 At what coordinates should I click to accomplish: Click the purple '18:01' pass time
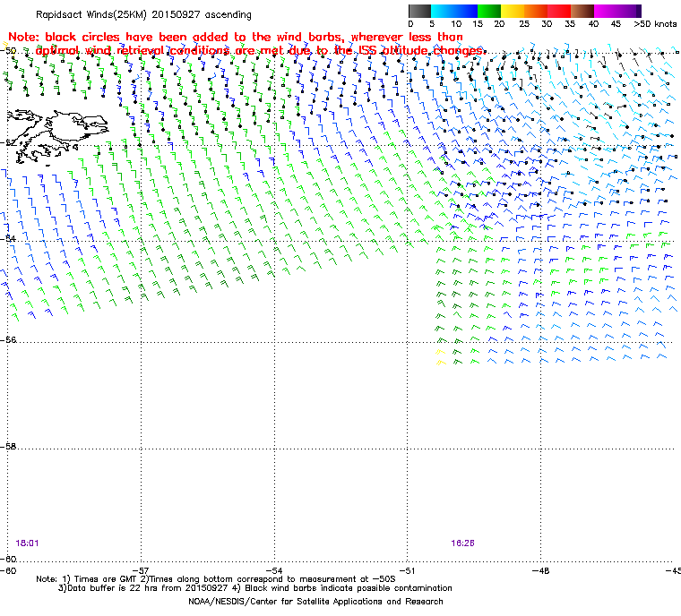tap(27, 543)
